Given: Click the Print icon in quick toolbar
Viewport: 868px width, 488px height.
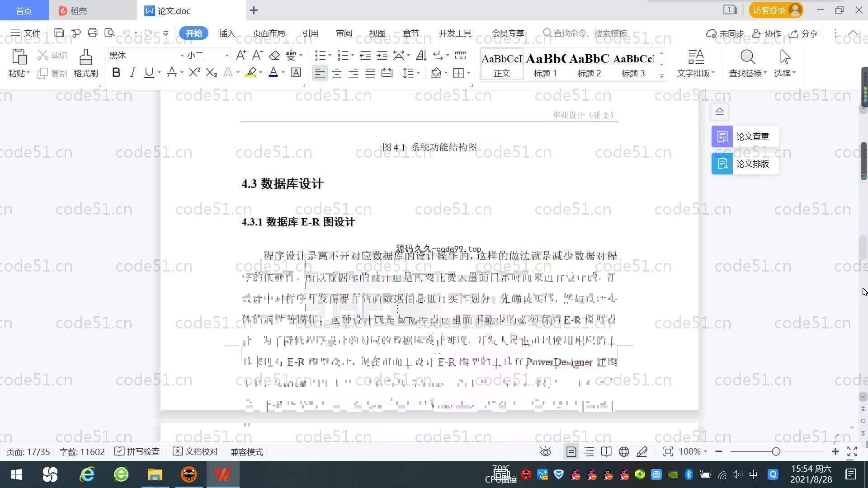Looking at the screenshot, I should pyautogui.click(x=93, y=33).
